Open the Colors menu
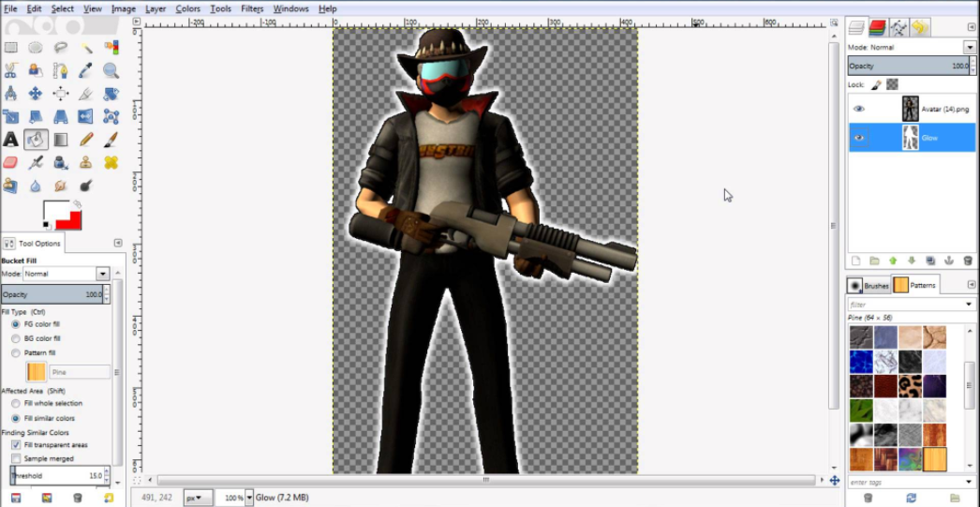Image resolution: width=980 pixels, height=507 pixels. [187, 8]
